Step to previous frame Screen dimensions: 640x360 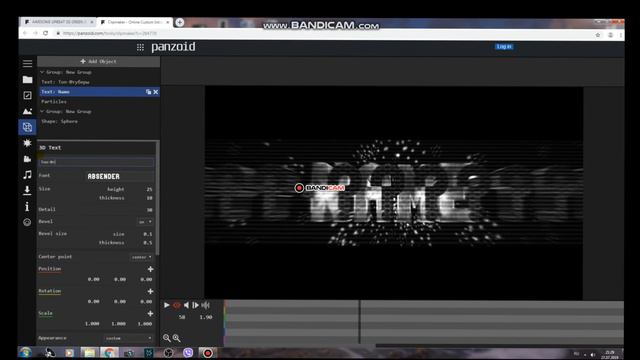point(186,305)
